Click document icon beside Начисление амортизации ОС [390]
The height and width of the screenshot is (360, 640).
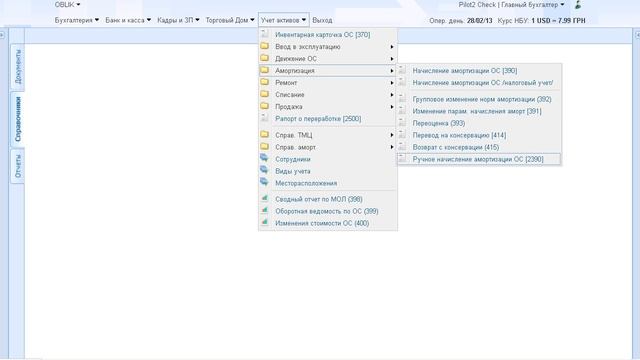click(x=402, y=70)
